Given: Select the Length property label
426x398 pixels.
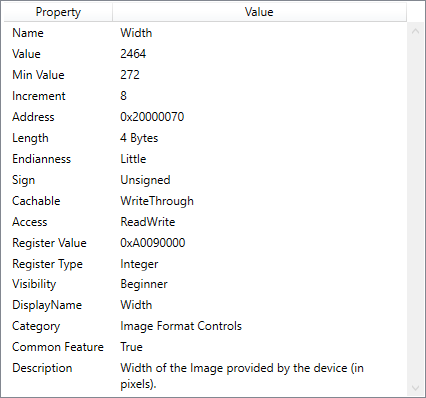Looking at the screenshot, I should pyautogui.click(x=30, y=138).
